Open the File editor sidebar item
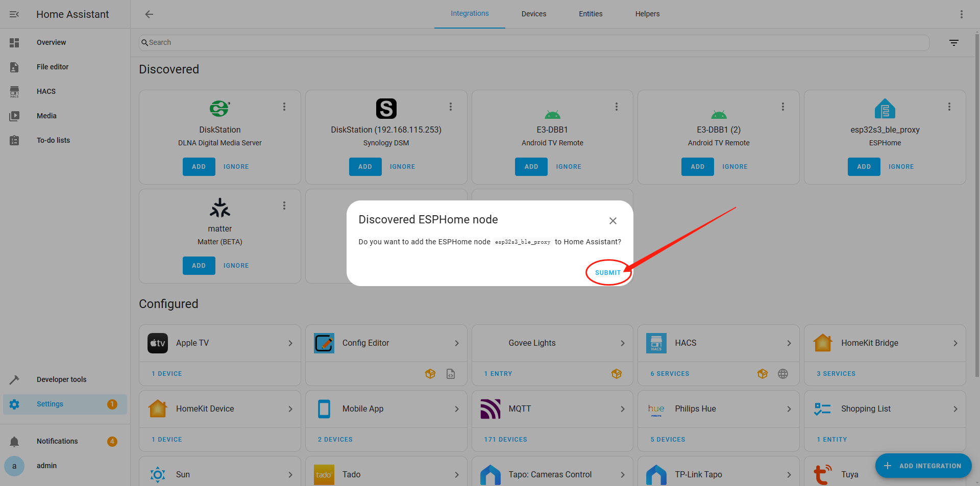Screen dimensions: 980x486 (52, 67)
